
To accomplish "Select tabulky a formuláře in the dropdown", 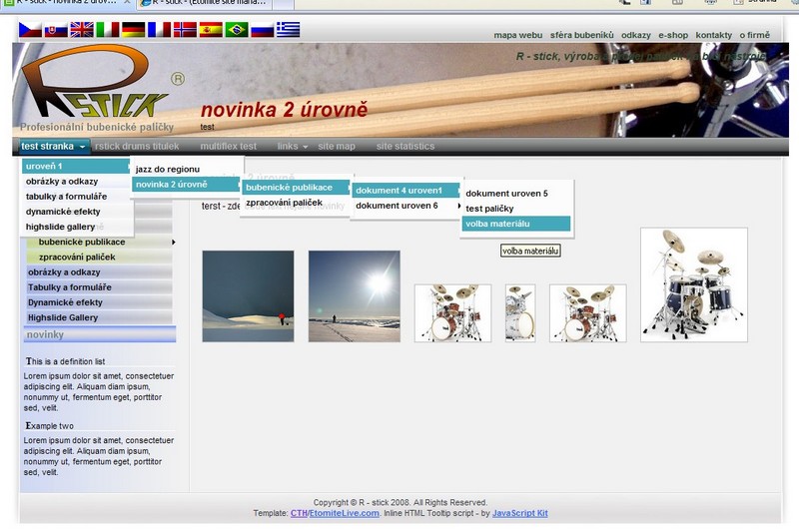I will tap(77, 197).
